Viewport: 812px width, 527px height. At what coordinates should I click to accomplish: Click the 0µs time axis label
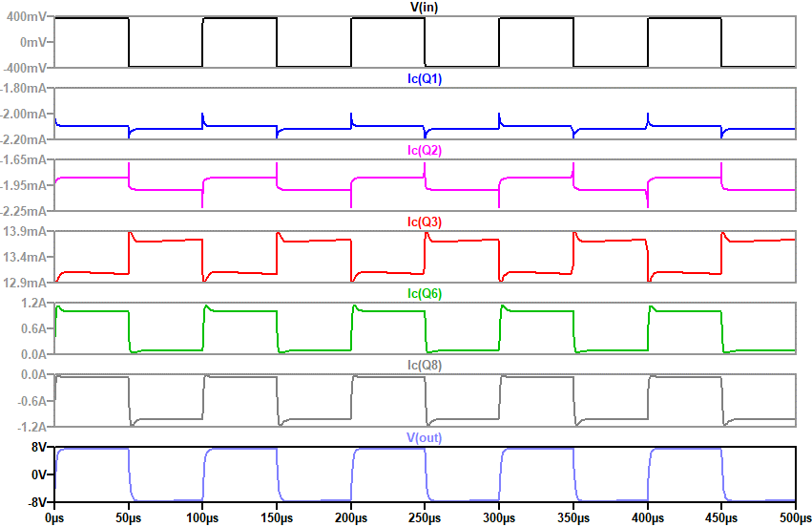click(55, 516)
